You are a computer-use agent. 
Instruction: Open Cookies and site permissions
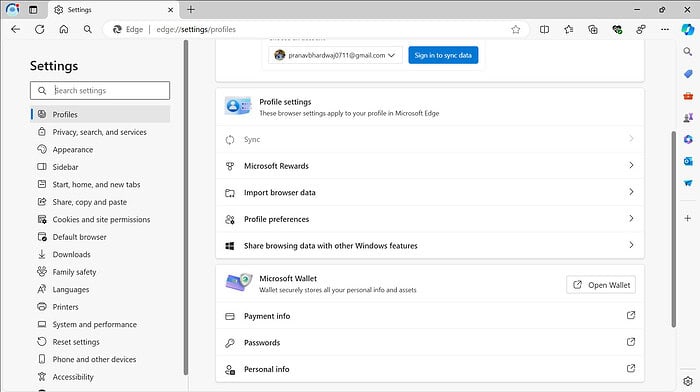point(100,219)
